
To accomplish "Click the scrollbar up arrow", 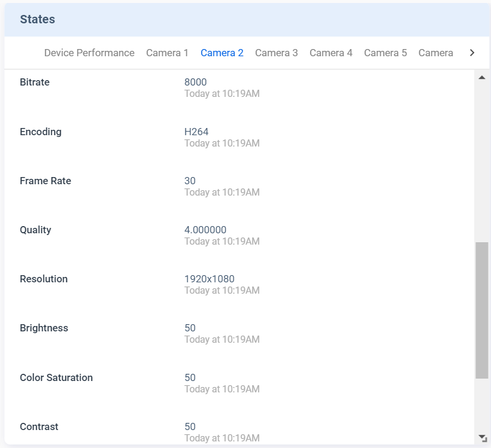I will point(482,78).
